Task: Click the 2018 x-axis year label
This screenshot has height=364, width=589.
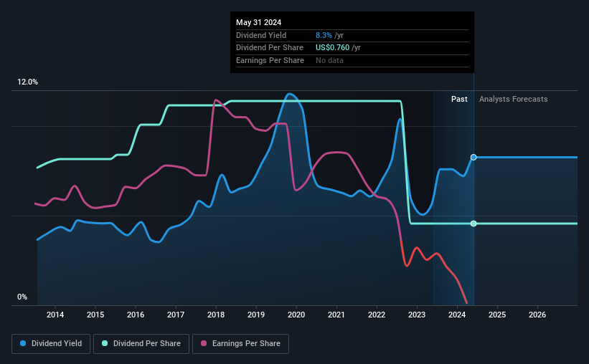Action: click(x=216, y=315)
